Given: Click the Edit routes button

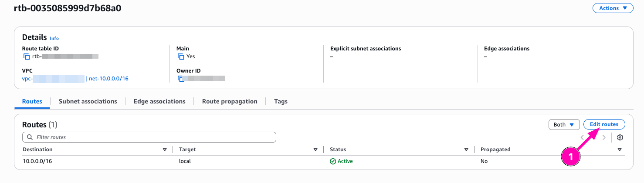Looking at the screenshot, I should tap(604, 124).
